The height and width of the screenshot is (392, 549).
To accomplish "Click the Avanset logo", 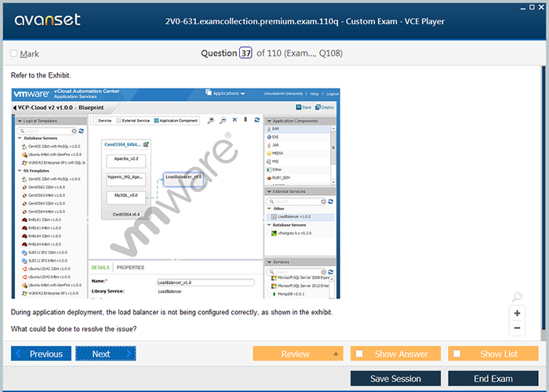I will coord(49,22).
